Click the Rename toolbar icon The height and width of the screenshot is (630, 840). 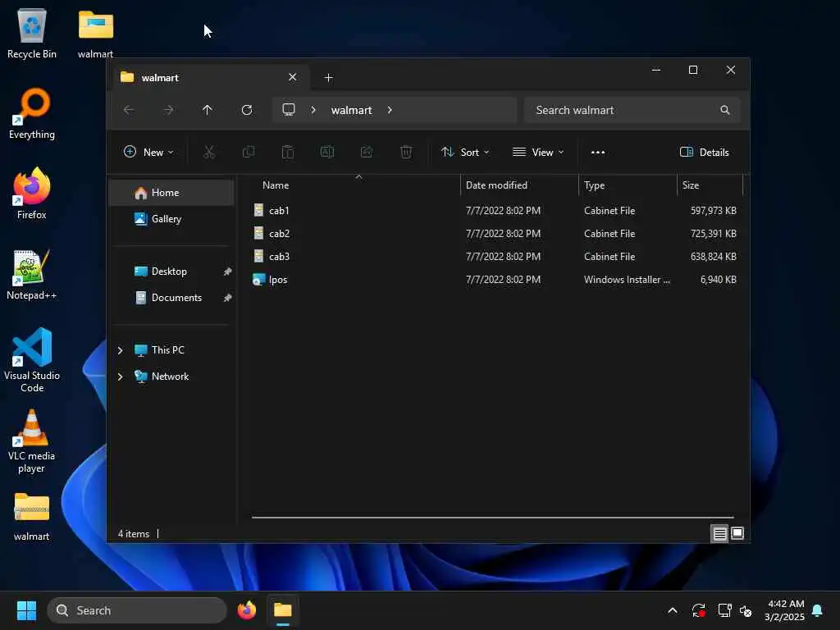click(327, 152)
